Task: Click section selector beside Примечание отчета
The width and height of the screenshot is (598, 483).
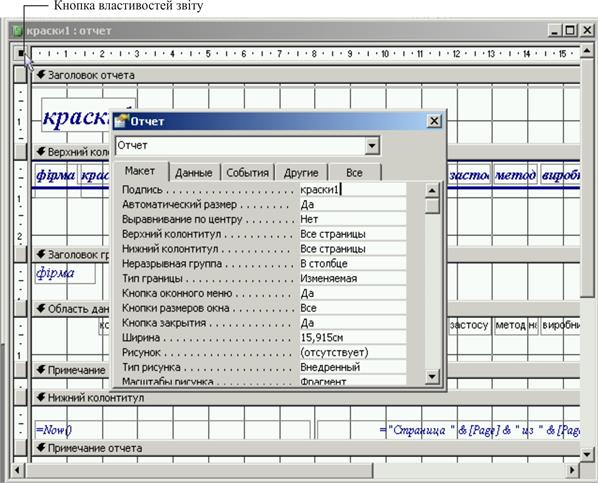Action: coord(21,447)
